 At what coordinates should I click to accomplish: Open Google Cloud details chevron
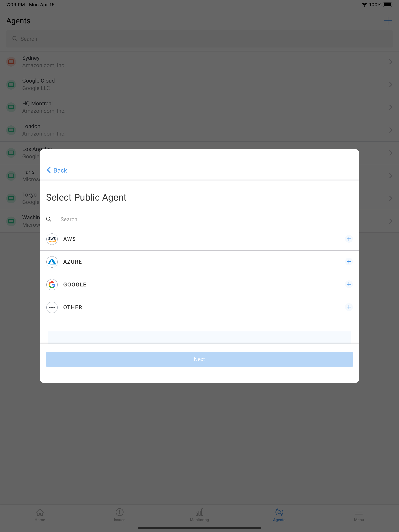point(391,85)
